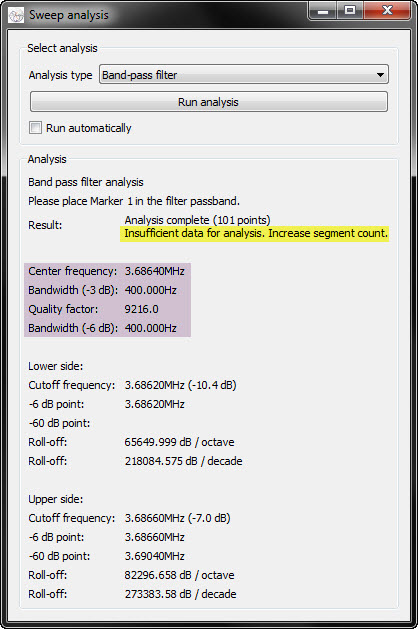This screenshot has height=629, width=418.
Task: Click the Upper side section label
Action: click(x=56, y=499)
